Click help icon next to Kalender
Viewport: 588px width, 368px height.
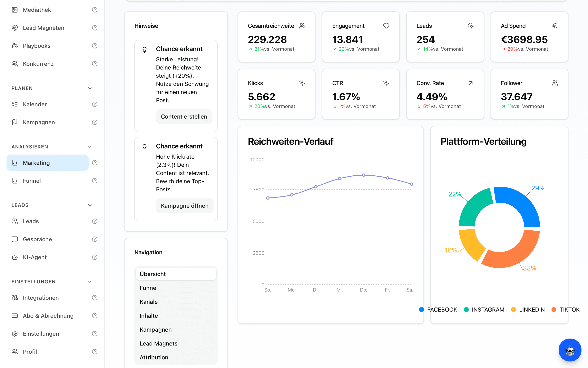(95, 104)
